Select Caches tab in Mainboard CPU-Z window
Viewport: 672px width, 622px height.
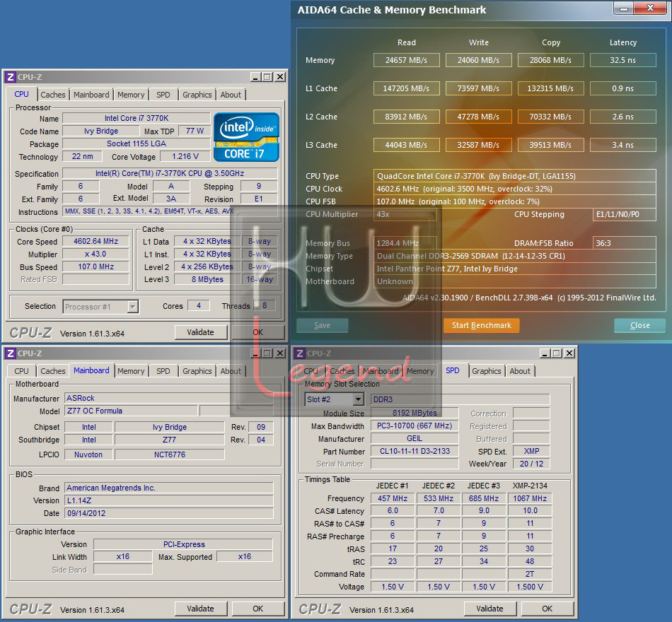(x=53, y=371)
